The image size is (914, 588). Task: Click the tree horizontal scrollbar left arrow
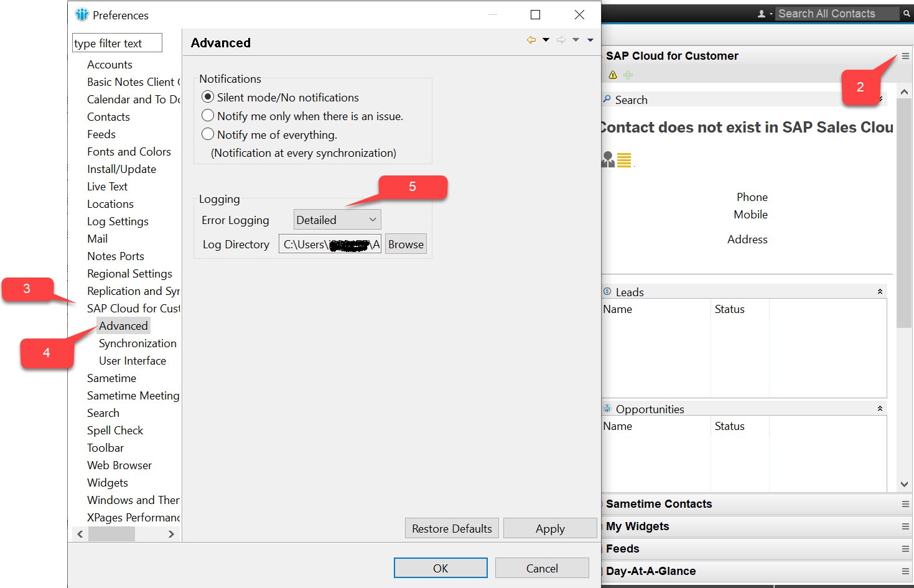coord(80,534)
